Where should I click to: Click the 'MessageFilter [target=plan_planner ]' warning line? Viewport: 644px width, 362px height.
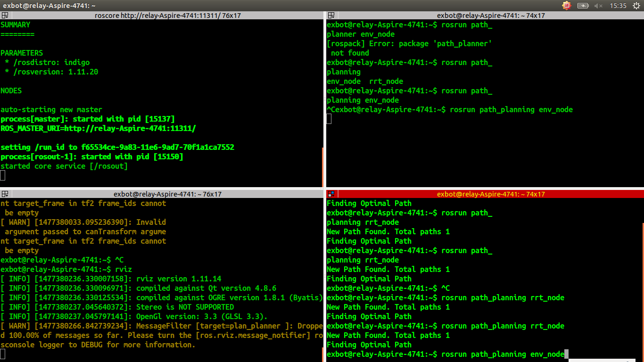point(162,326)
